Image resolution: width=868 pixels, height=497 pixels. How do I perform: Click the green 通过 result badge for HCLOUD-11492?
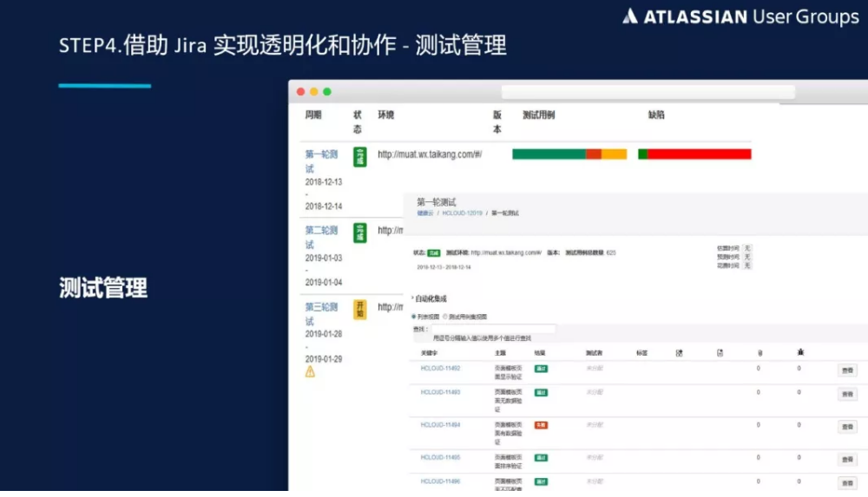[x=541, y=369]
